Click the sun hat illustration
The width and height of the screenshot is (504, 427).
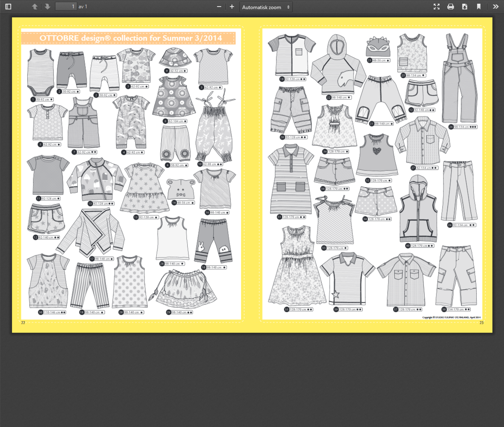coord(176,58)
